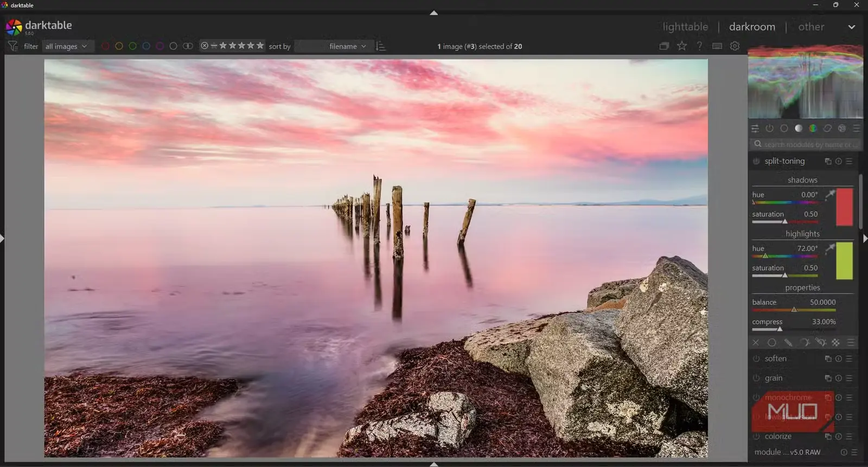Click the histogram scope display

[x=806, y=82]
